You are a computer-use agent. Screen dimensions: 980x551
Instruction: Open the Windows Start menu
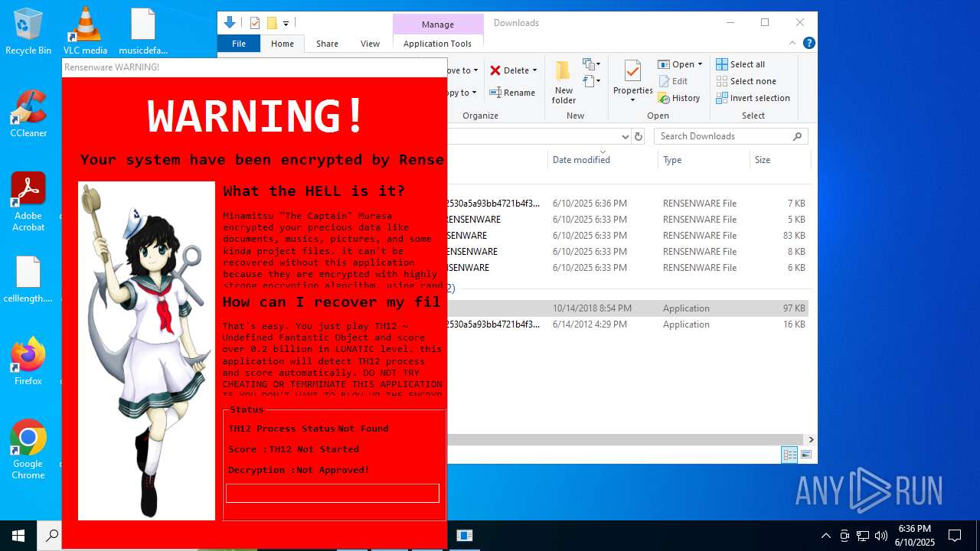pos(18,536)
